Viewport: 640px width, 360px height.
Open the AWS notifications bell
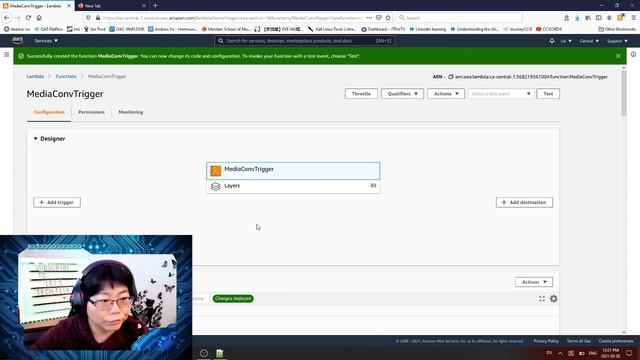(552, 41)
